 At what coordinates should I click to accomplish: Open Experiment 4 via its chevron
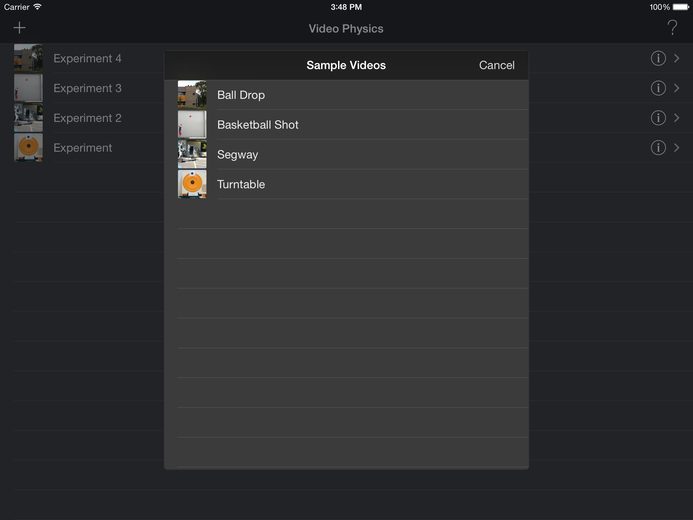(677, 58)
